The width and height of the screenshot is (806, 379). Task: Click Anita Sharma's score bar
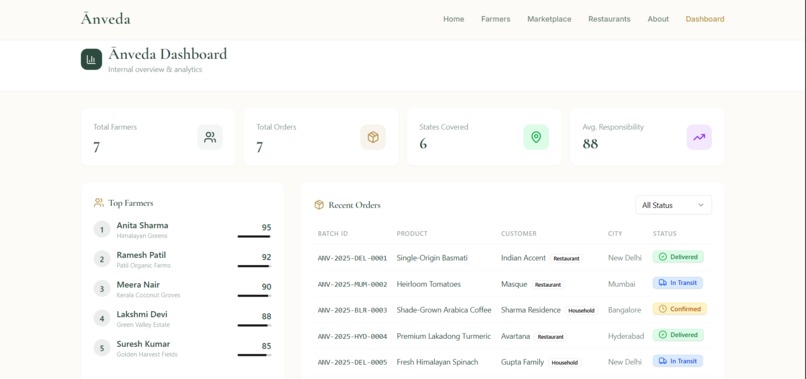pos(254,237)
